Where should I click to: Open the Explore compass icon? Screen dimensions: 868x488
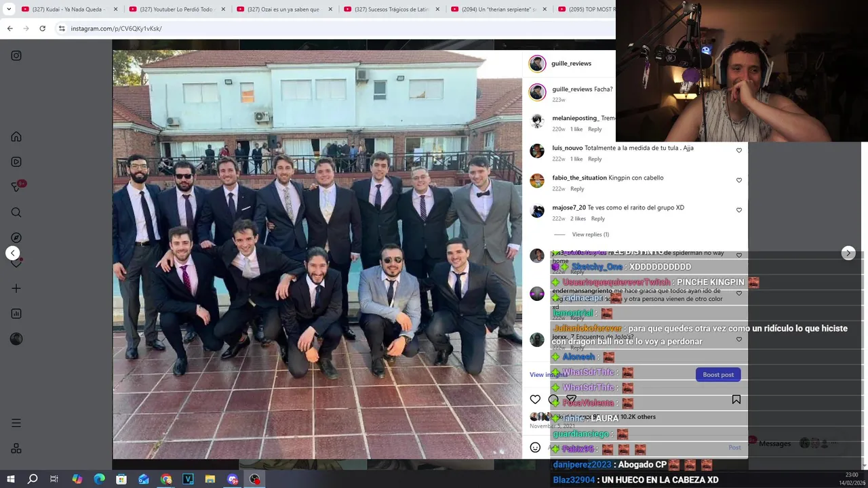click(16, 238)
